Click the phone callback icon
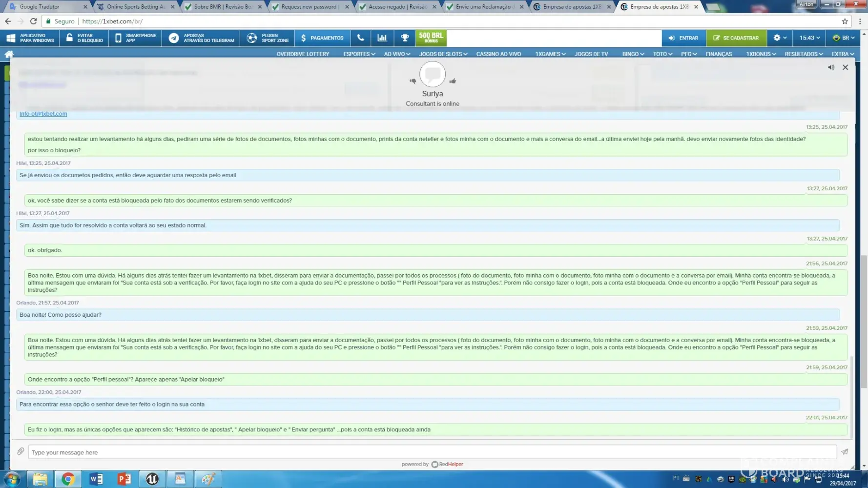This screenshot has width=868, height=488. click(360, 38)
